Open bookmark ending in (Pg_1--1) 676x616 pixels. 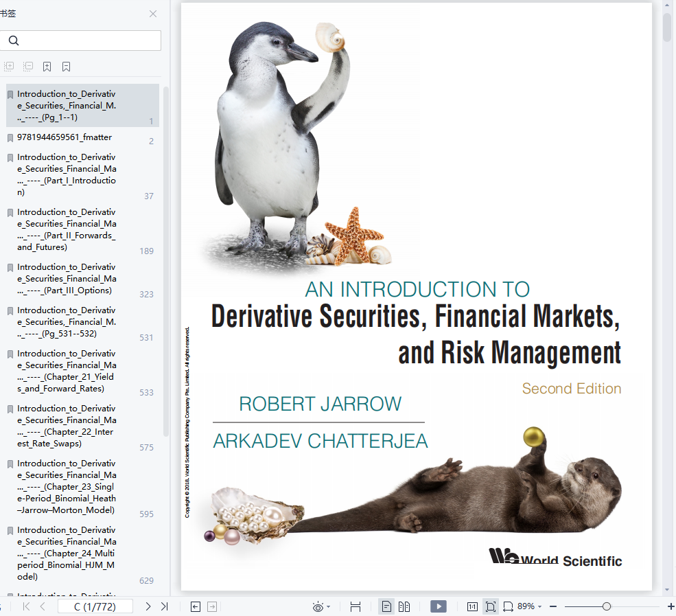click(82, 105)
